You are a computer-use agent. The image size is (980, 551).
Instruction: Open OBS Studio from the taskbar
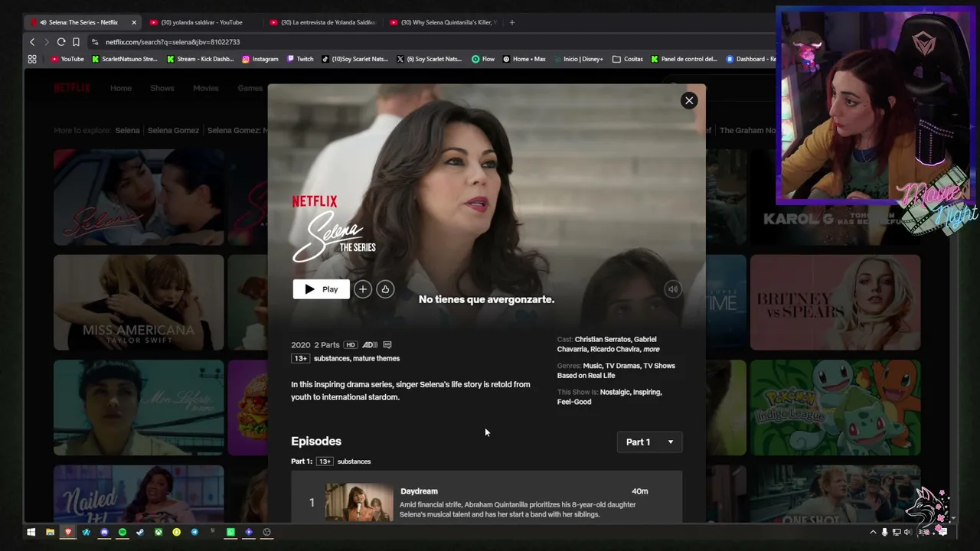[266, 532]
